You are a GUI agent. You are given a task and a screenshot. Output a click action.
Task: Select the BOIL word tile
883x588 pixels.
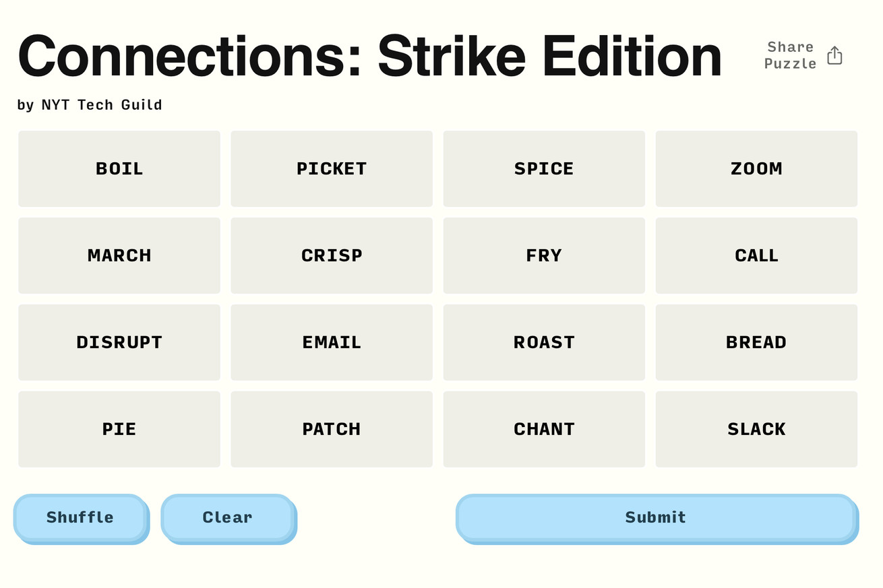(119, 168)
